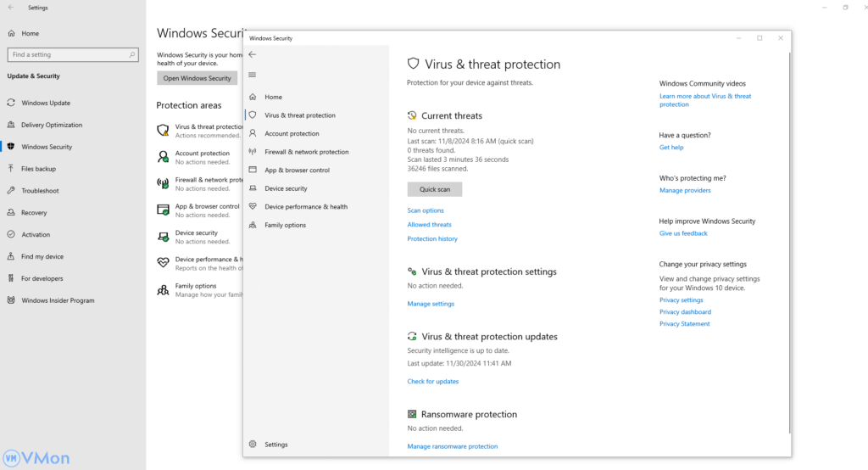Select Account protection in Windows Security menu

tap(292, 133)
